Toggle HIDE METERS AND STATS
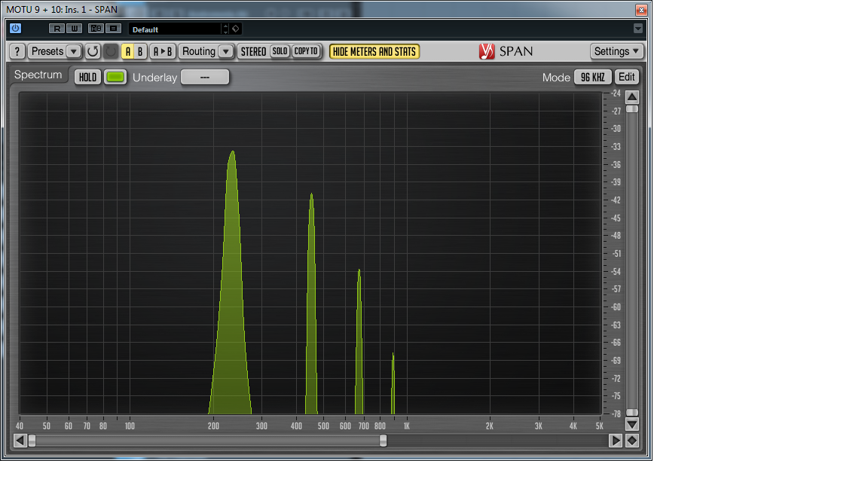This screenshot has height=488, width=868. (x=374, y=51)
